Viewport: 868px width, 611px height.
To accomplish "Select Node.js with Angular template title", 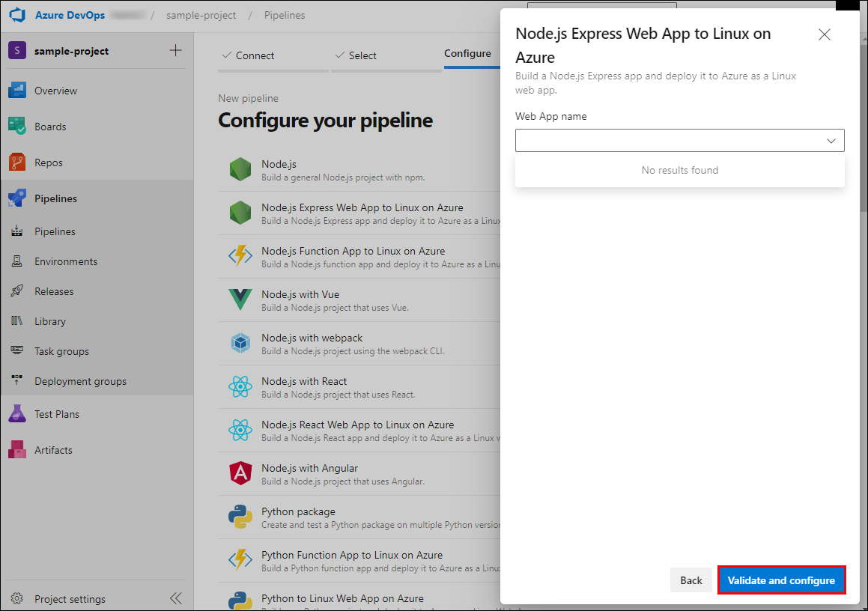I will 310,468.
